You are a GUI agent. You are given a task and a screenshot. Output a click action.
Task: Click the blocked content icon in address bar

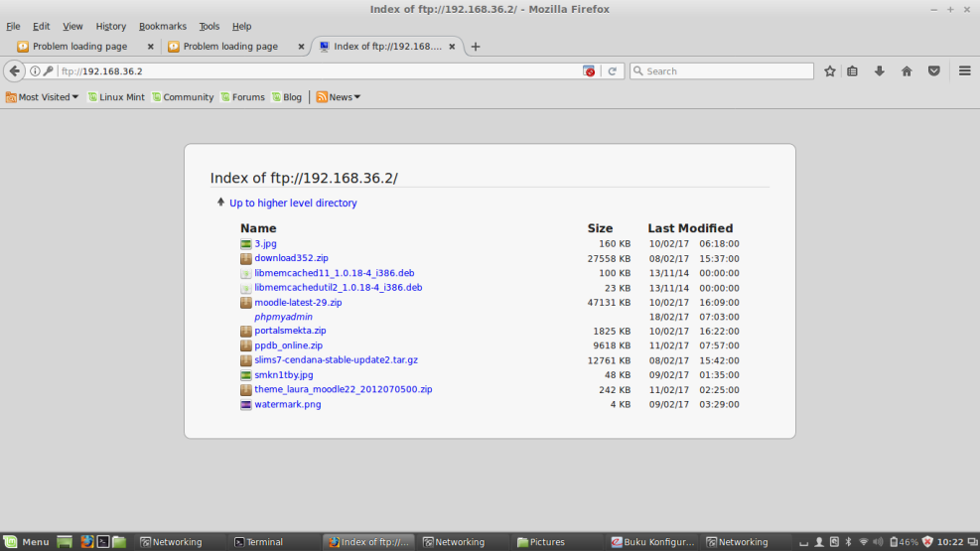(589, 71)
